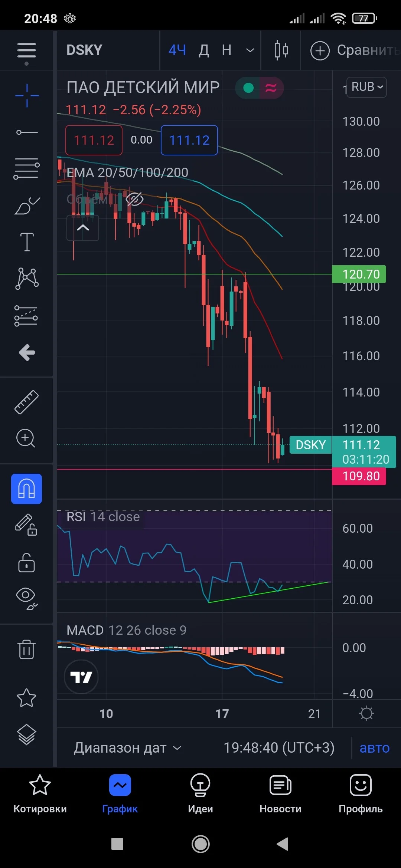Expand the timeframe interval dropdown
Viewport: 401px width, 868px height.
[x=250, y=50]
